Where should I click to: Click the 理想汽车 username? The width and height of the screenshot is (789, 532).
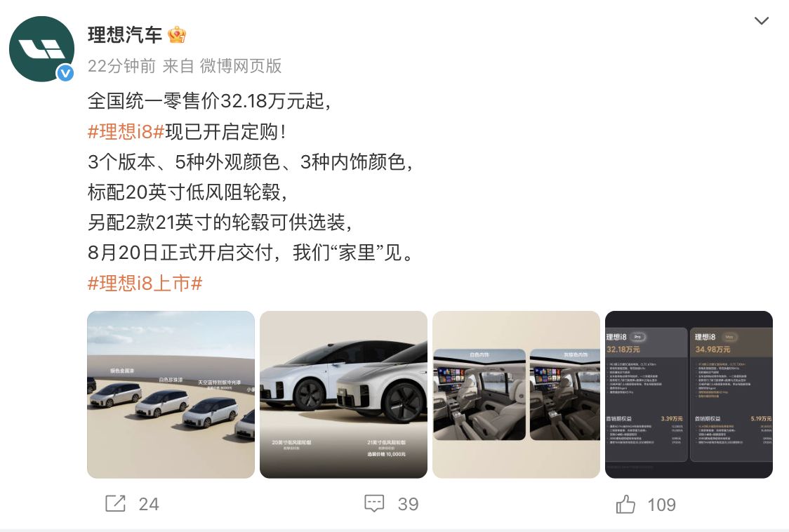tap(125, 34)
